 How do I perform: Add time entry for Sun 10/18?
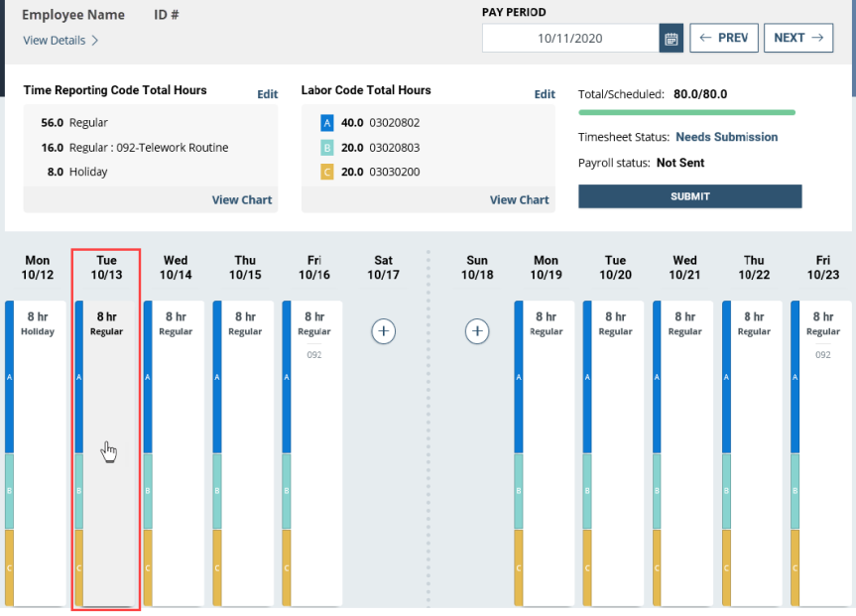click(477, 331)
